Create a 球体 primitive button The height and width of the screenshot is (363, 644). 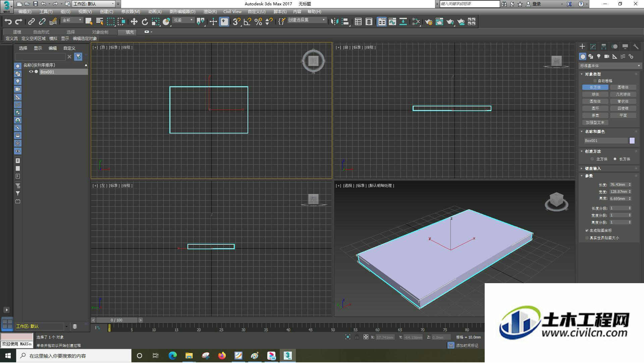[595, 95]
